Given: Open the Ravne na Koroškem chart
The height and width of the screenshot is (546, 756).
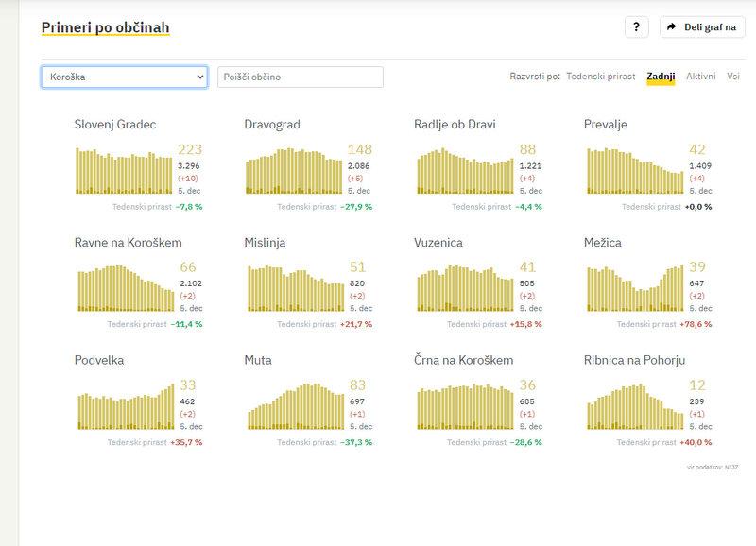Looking at the screenshot, I should point(124,288).
